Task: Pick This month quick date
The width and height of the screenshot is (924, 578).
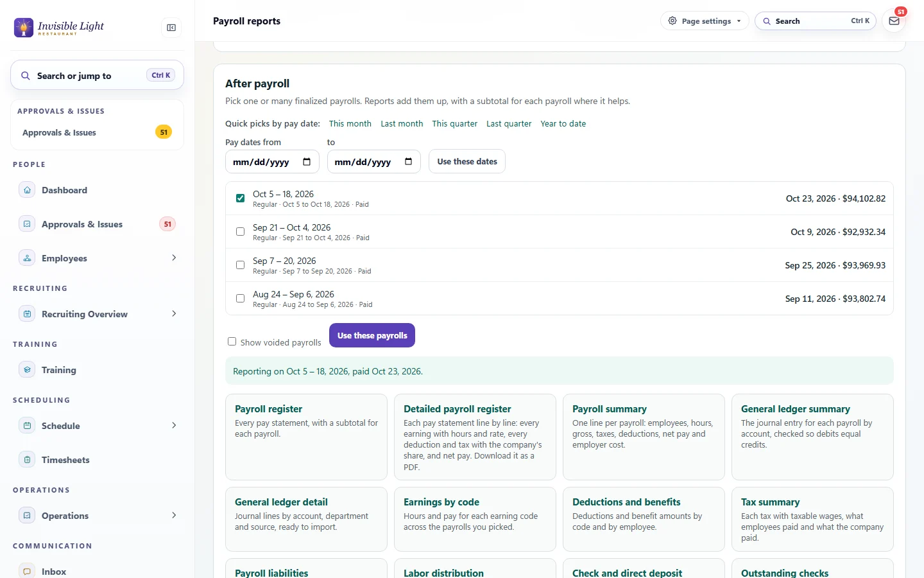Action: pos(350,124)
